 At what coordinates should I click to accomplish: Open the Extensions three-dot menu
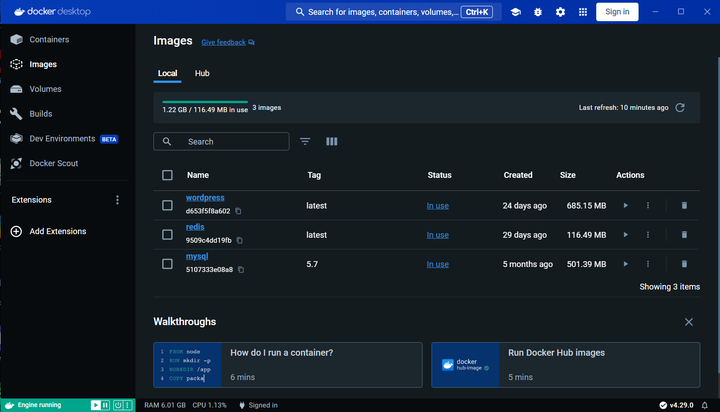pos(118,200)
